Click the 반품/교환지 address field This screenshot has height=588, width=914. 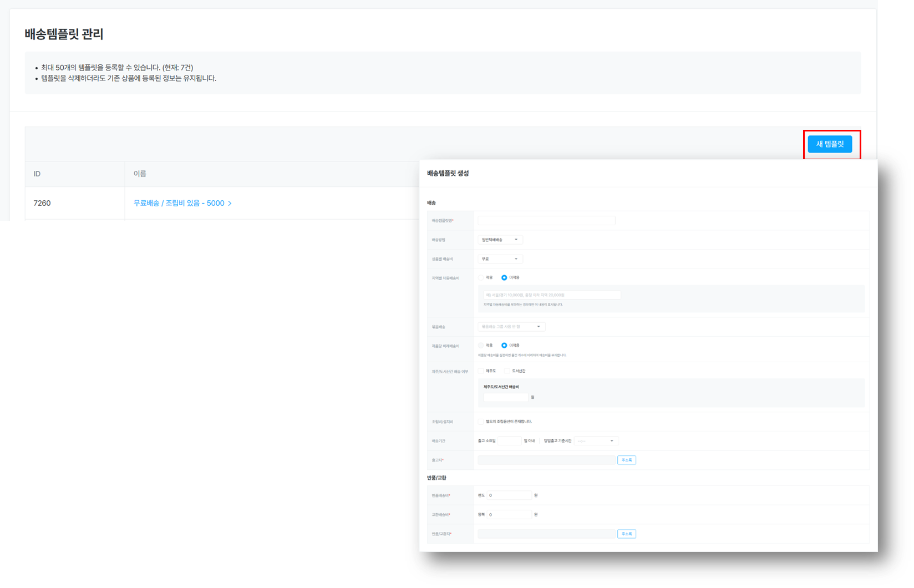(x=546, y=534)
